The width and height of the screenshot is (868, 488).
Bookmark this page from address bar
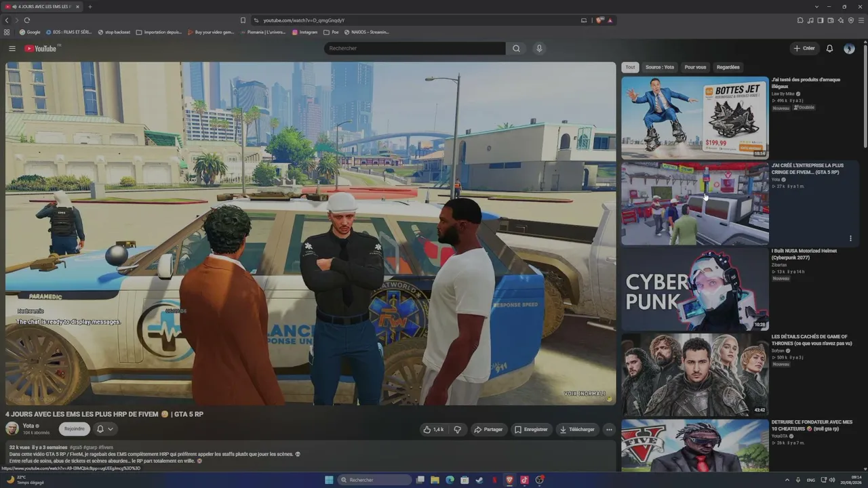coord(243,20)
